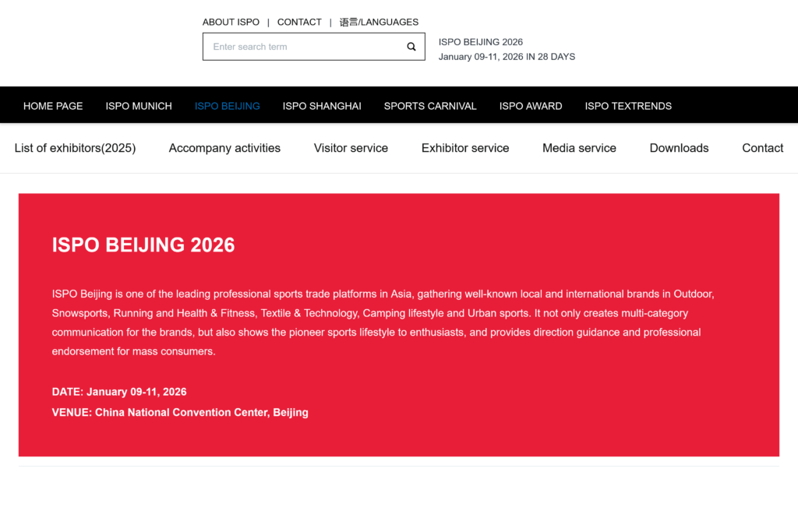The height and width of the screenshot is (532, 798).
Task: Go to the HOME PAGE
Action: pos(53,105)
